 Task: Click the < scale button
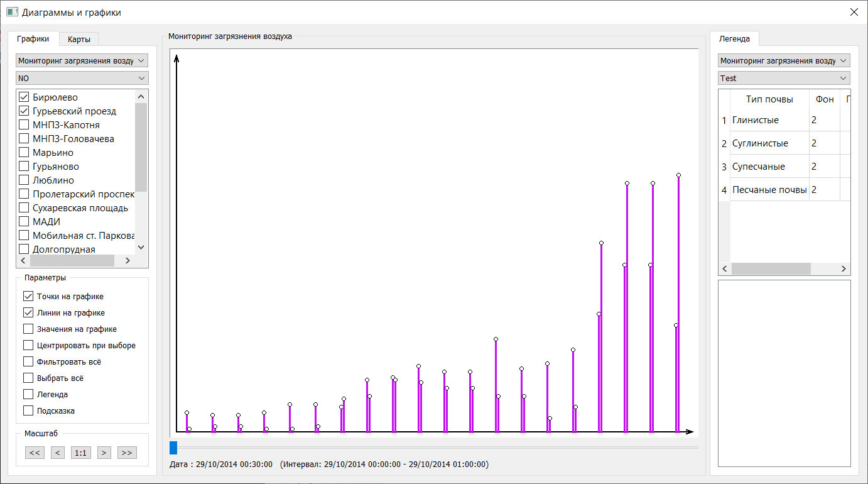[x=58, y=453]
